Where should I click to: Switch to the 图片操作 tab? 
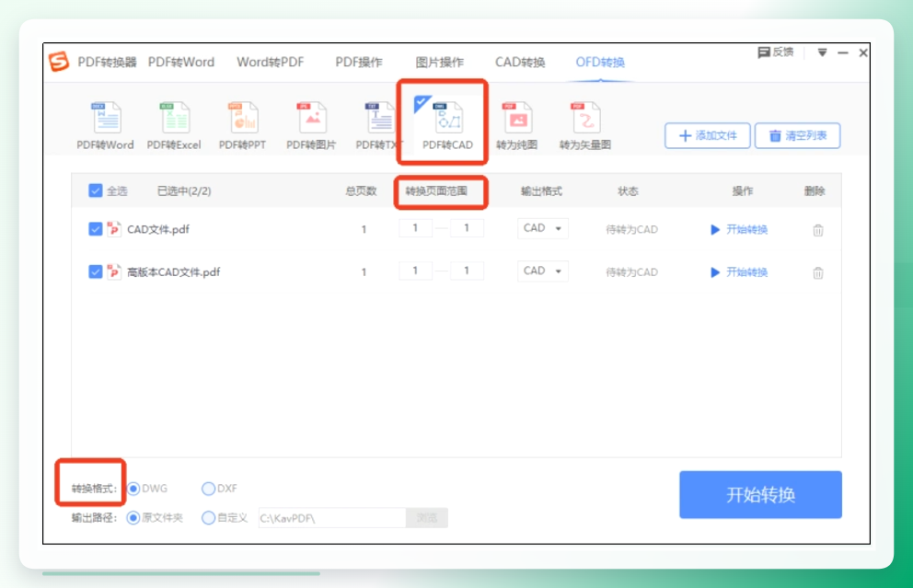(440, 62)
